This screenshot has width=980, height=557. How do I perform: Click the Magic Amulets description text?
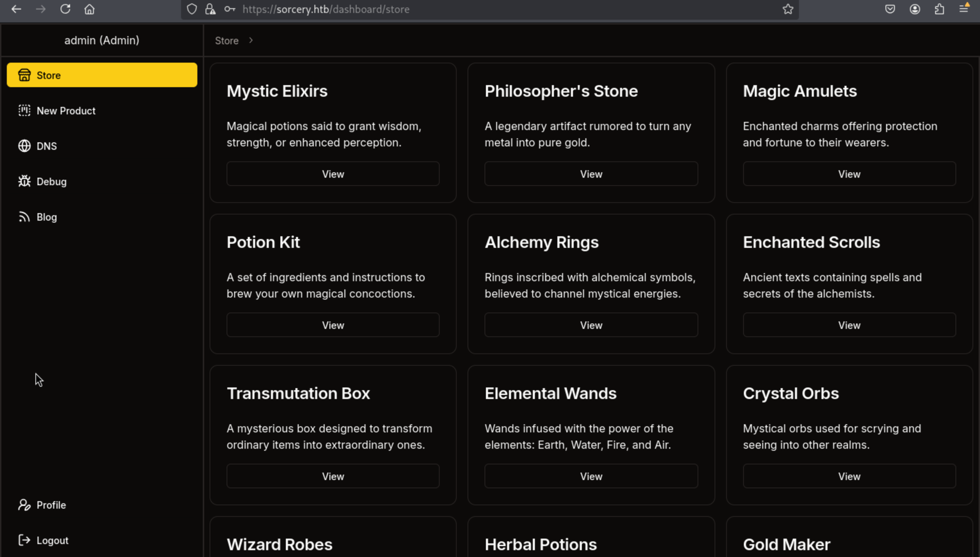pos(840,134)
